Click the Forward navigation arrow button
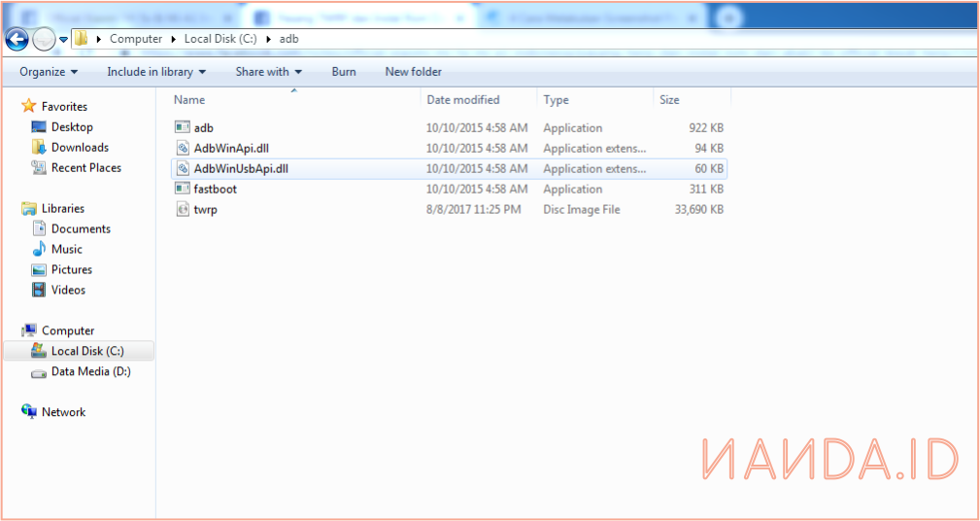The height and width of the screenshot is (521, 980). [44, 39]
